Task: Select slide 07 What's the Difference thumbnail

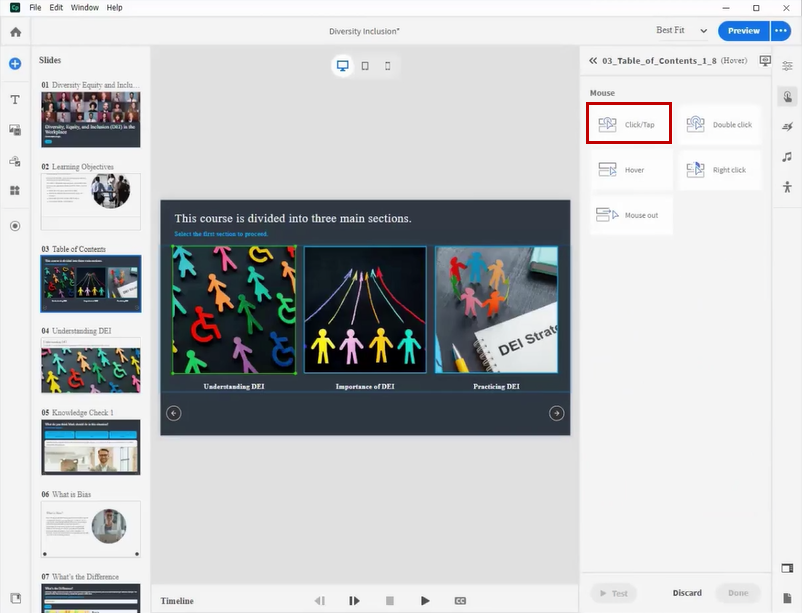Action: point(91,598)
